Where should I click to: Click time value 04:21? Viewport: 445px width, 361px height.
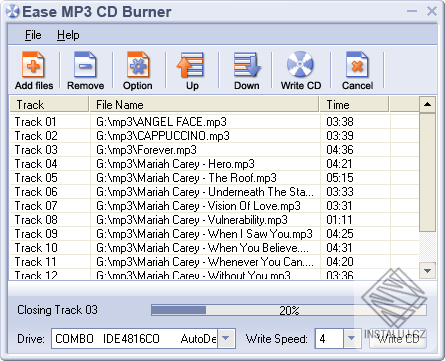(x=339, y=164)
